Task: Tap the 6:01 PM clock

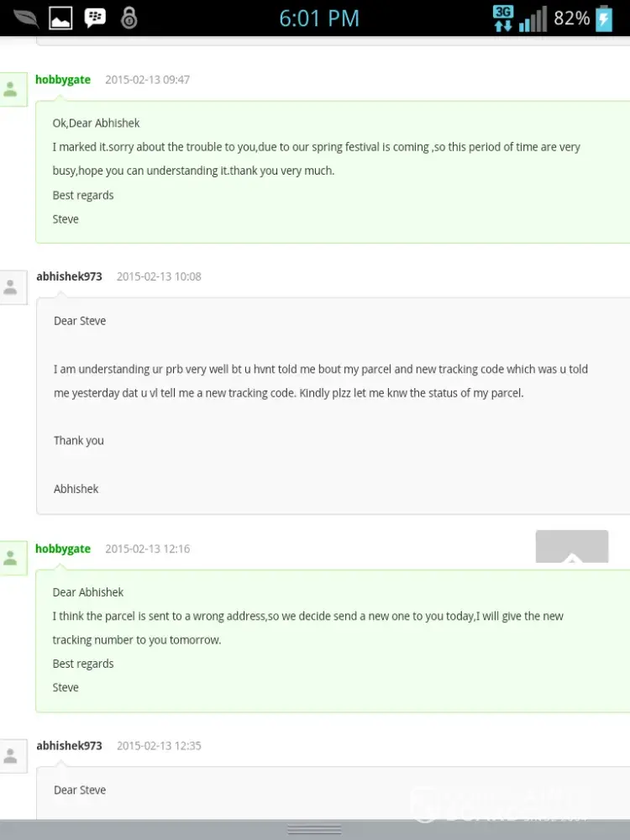Action: [319, 18]
